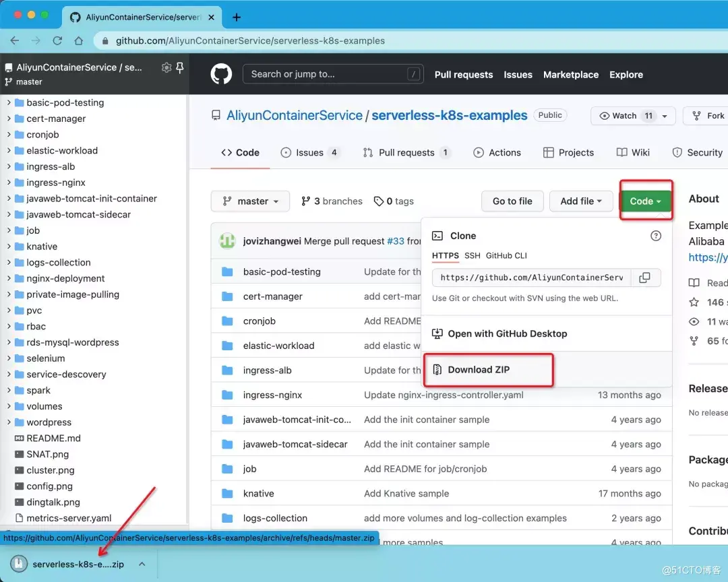Expand the knative tree folder

coord(8,247)
